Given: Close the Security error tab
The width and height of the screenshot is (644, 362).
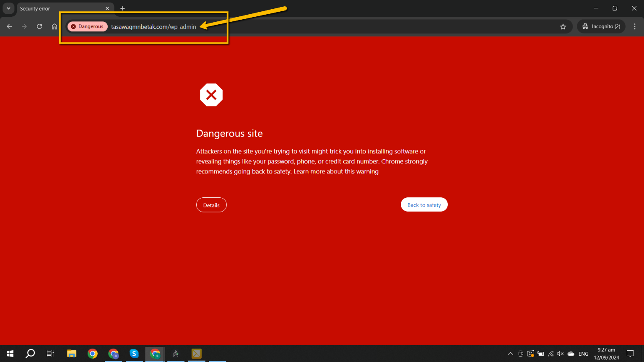Looking at the screenshot, I should (107, 8).
